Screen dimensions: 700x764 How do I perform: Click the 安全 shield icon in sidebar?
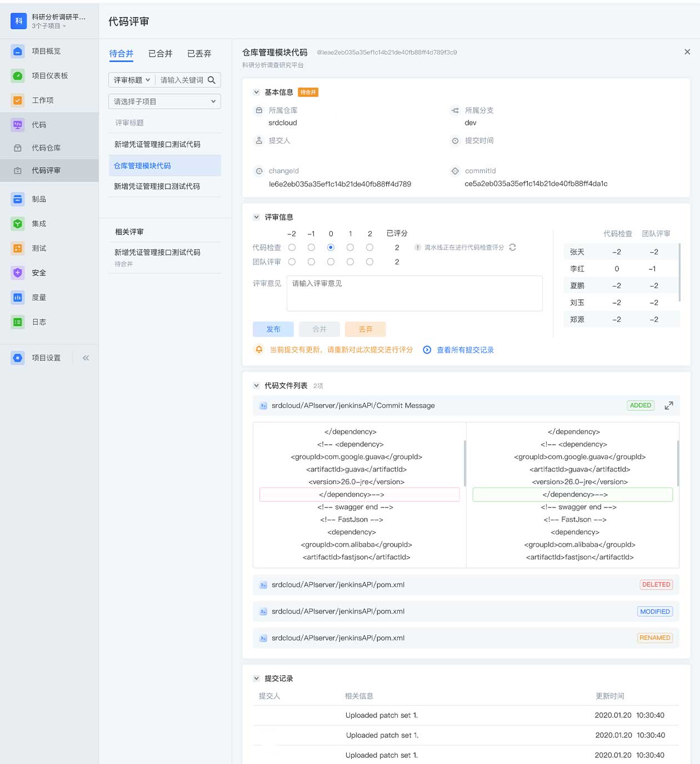click(18, 273)
